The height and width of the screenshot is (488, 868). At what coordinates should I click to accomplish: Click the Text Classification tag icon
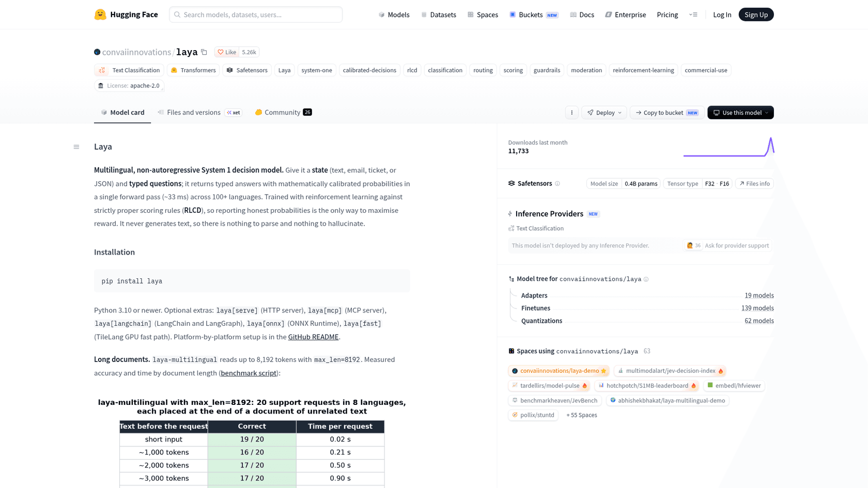(x=102, y=70)
